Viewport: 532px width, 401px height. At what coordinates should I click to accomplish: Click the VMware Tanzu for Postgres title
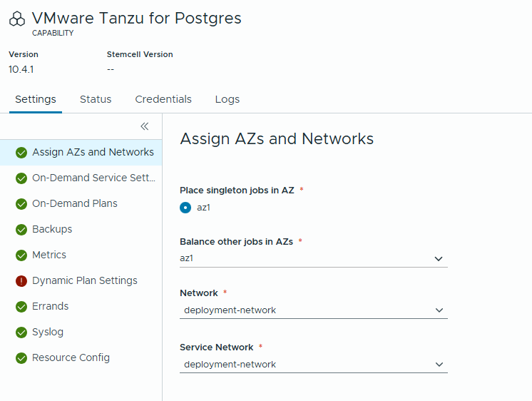[x=136, y=19]
